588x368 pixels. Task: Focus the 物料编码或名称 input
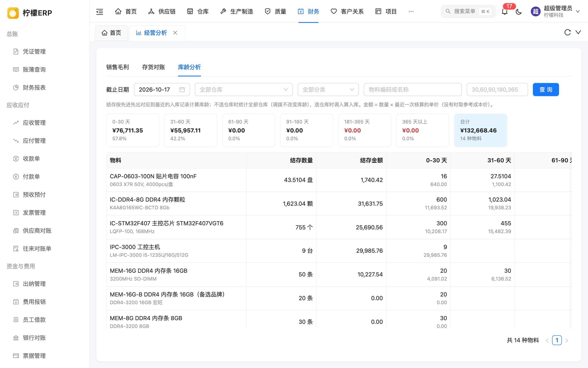pyautogui.click(x=413, y=90)
